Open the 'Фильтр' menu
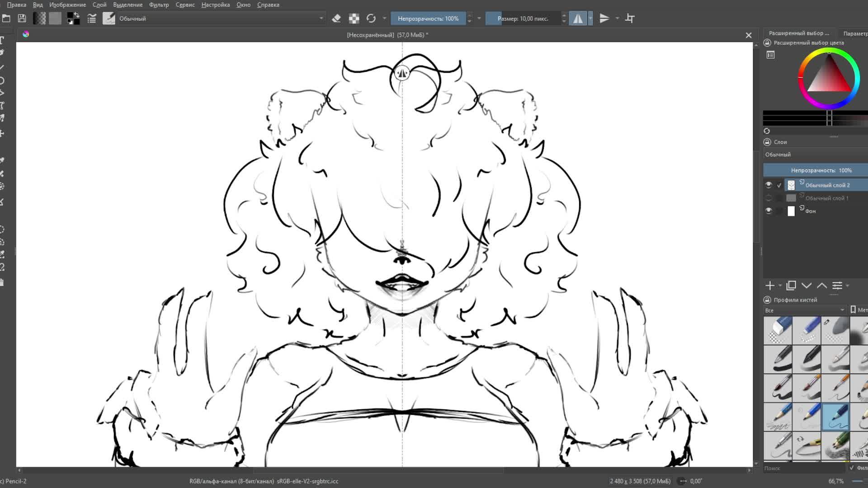 click(x=159, y=5)
